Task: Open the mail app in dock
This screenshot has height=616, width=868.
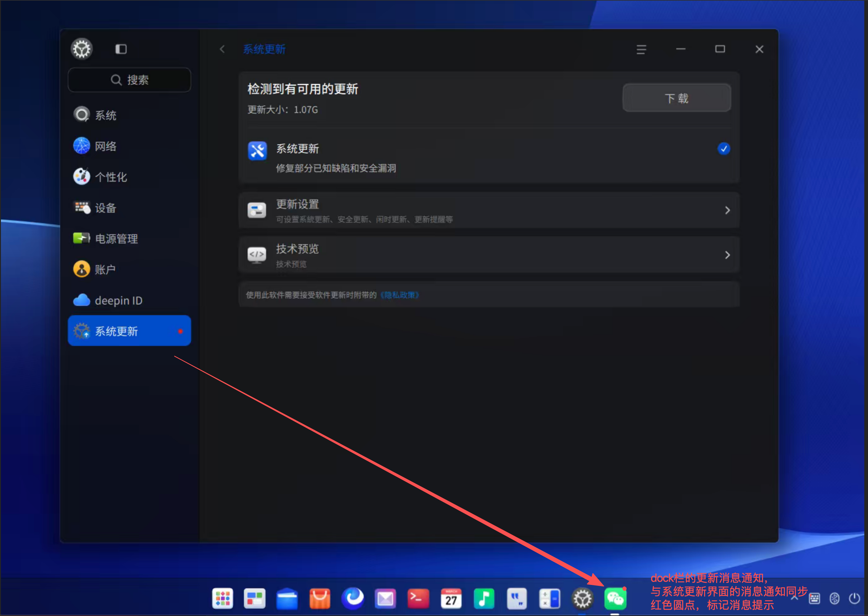Action: pos(385,598)
